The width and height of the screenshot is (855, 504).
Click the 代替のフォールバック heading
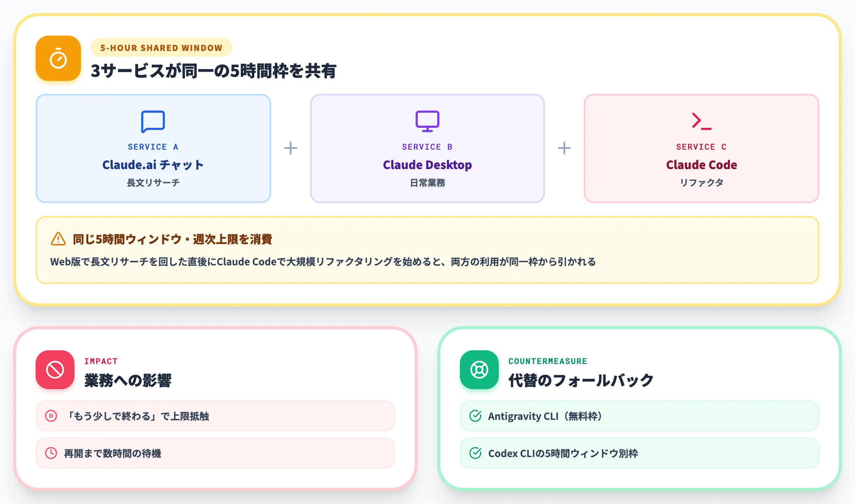pyautogui.click(x=581, y=380)
